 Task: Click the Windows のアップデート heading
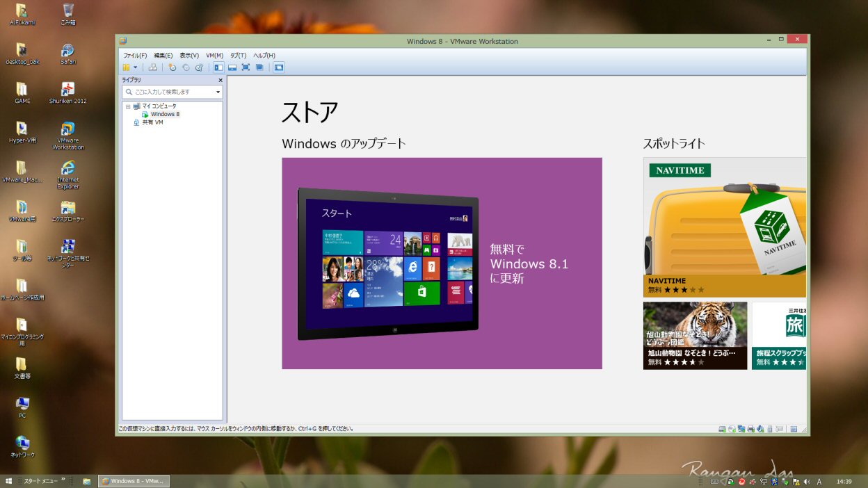tap(344, 144)
